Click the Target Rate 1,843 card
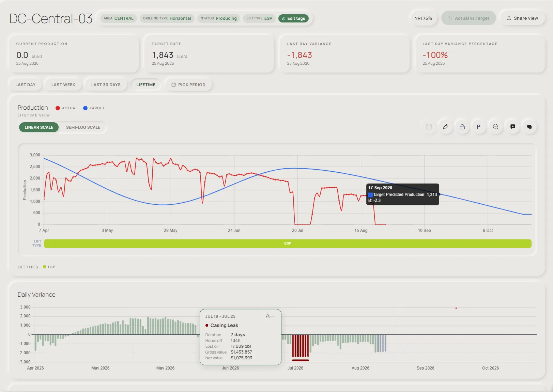553x392 pixels. click(209, 53)
